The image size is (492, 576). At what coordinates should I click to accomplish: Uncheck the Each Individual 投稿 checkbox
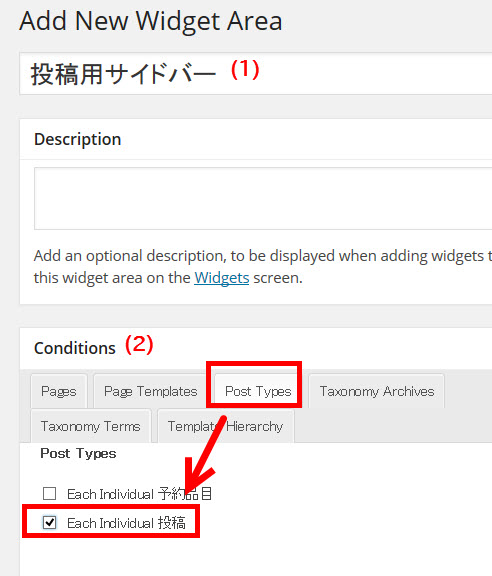point(50,522)
